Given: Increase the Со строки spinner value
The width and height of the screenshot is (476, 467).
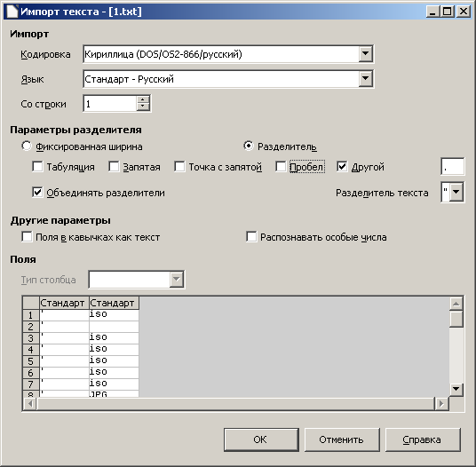Looking at the screenshot, I should (x=143, y=99).
